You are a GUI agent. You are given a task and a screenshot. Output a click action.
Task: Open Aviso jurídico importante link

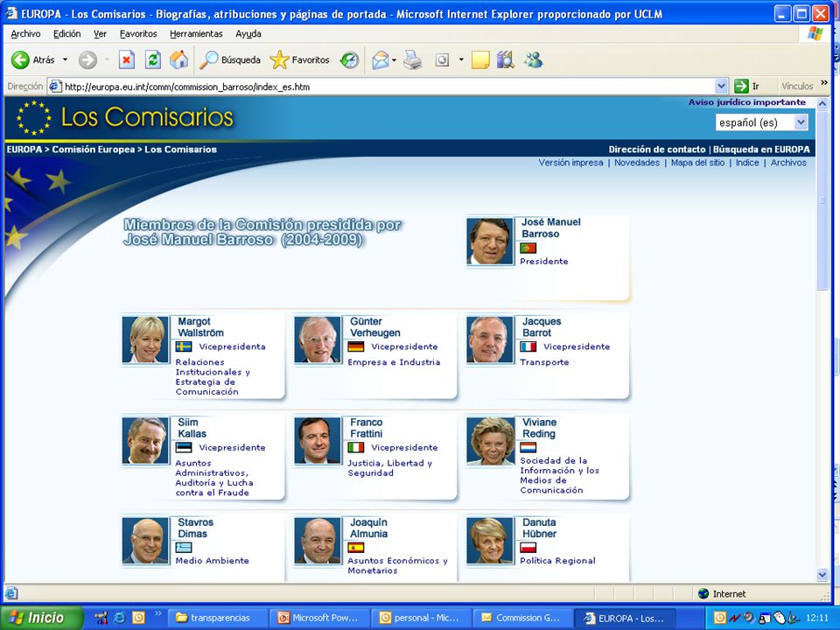746,102
